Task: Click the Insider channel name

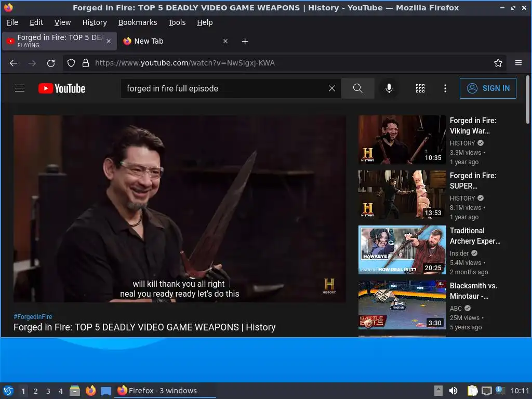Action: coord(459,253)
